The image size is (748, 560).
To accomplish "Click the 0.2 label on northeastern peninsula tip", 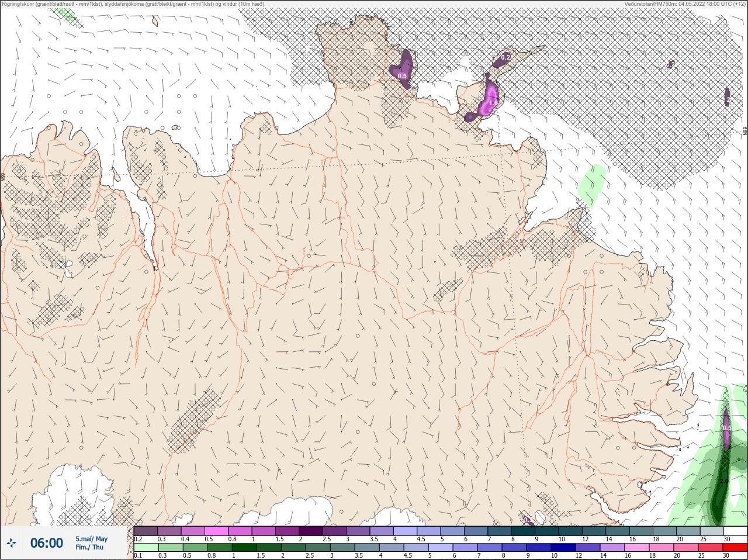I will point(506,57).
